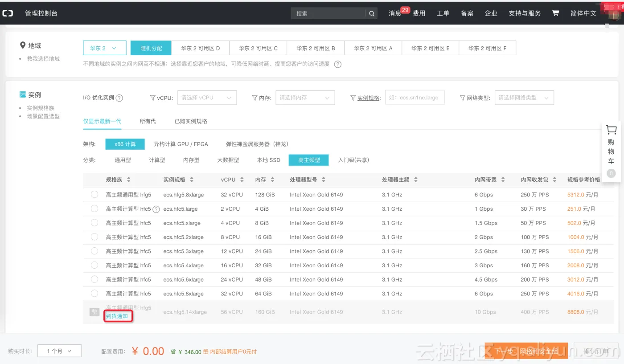
Task: Sort by 处理器型号 column arrows
Action: (324, 180)
